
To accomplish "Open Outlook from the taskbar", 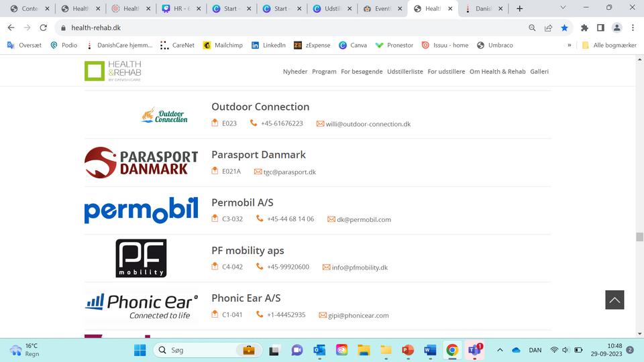I will point(319,350).
